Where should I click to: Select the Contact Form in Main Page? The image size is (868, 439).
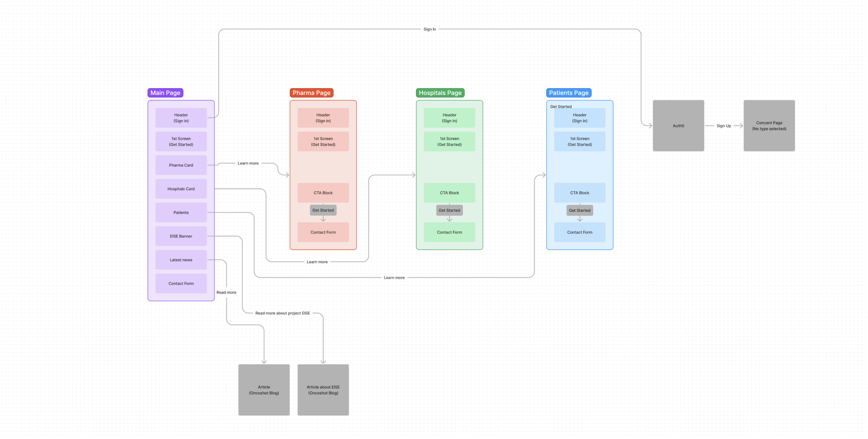tap(181, 284)
